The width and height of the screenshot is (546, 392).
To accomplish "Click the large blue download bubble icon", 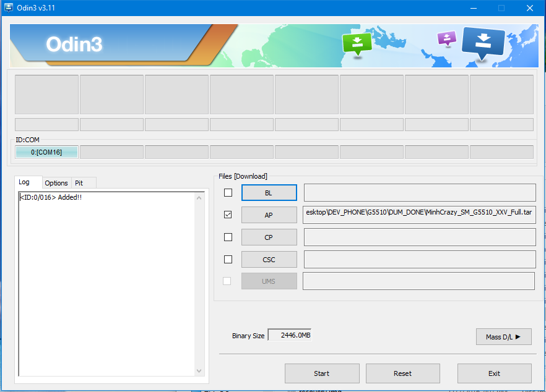I will coord(483,43).
